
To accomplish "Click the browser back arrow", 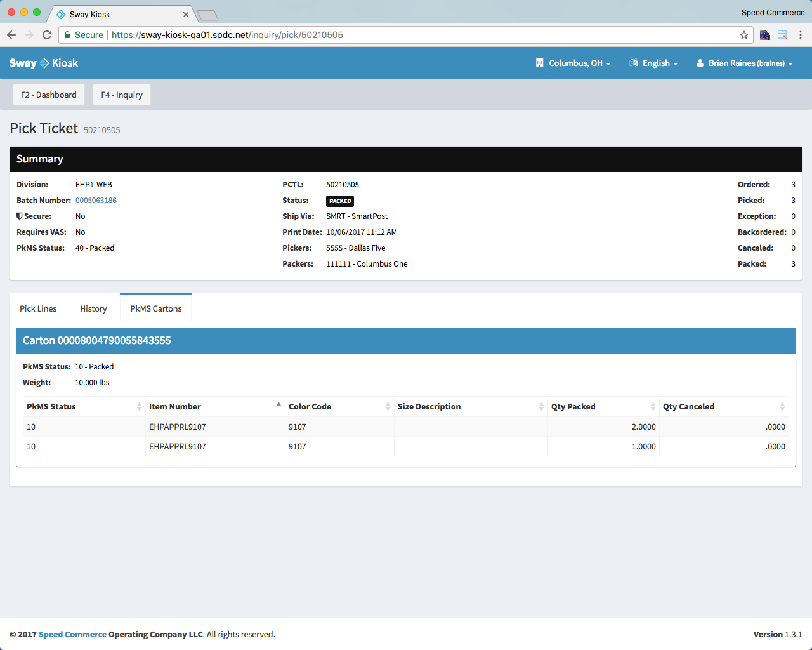I will (11, 35).
